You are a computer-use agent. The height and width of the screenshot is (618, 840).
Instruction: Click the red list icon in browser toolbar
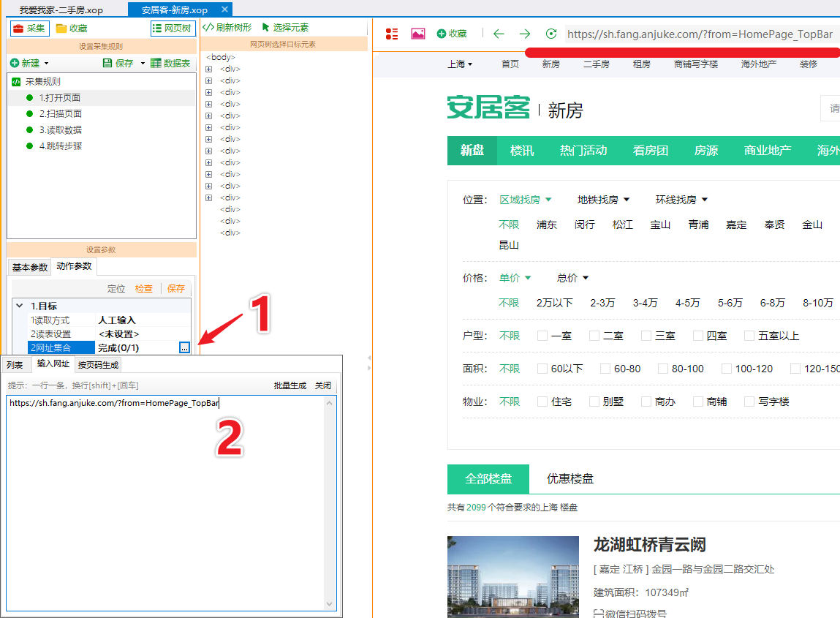point(392,34)
